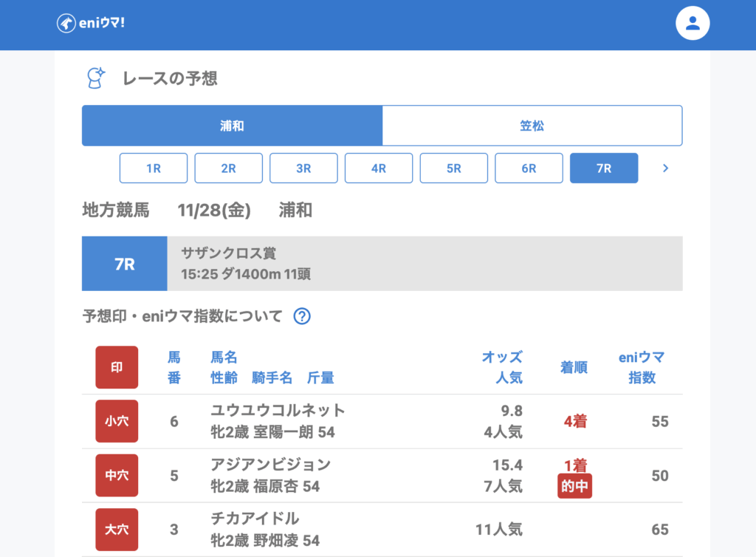Show more races with right chevron
Viewport: 756px width, 557px height.
(665, 168)
